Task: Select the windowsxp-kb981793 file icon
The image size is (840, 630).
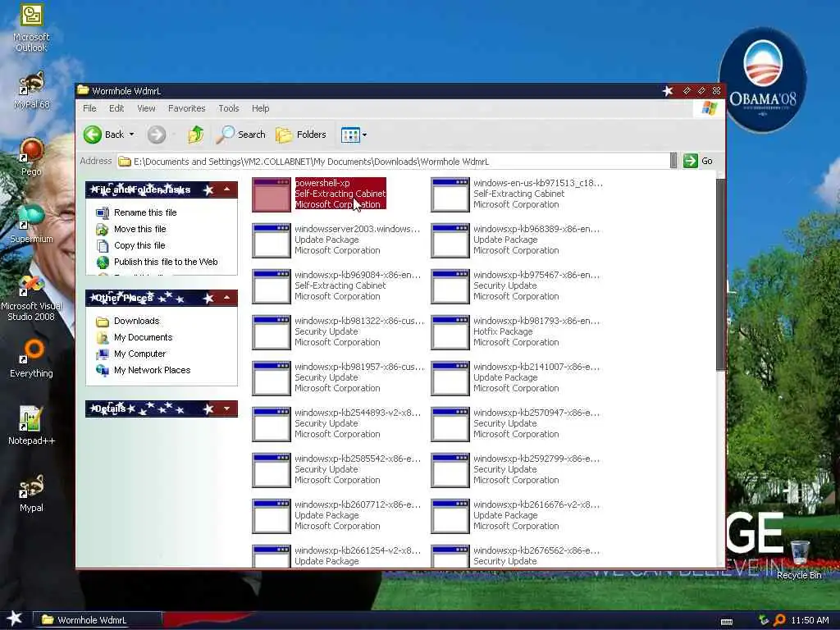Action: pos(450,333)
